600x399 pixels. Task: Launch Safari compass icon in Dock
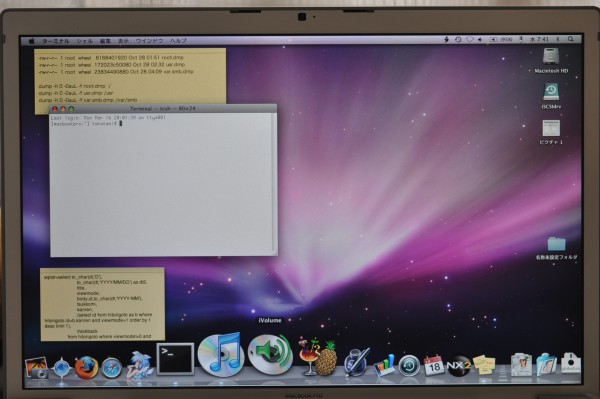click(111, 368)
